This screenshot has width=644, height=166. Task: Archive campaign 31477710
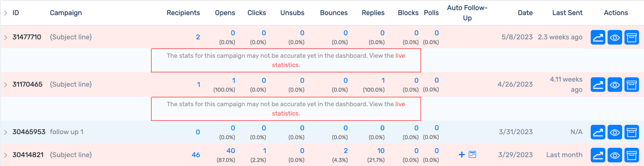[631, 37]
